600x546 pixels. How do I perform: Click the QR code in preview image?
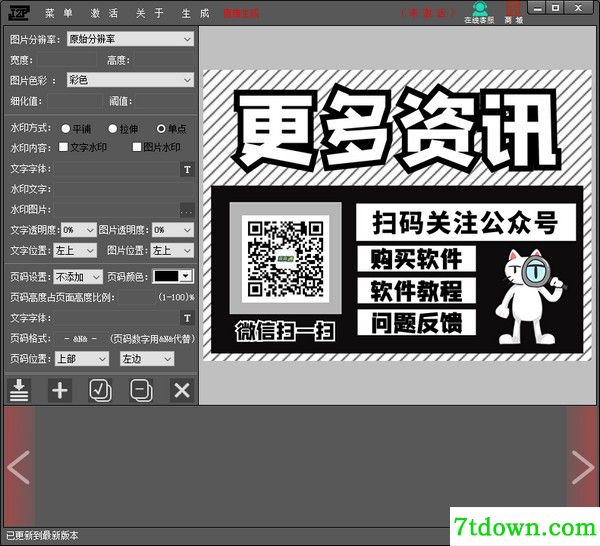pos(285,259)
